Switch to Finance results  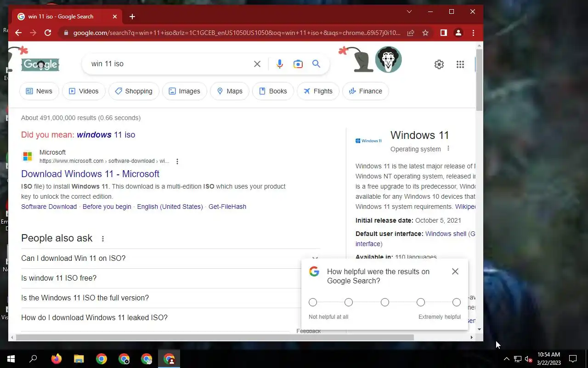[x=366, y=91]
